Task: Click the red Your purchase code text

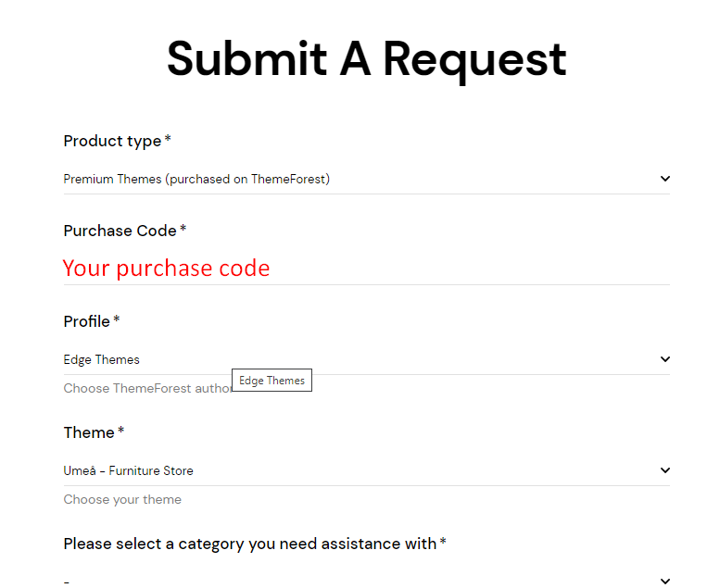Action: coord(166,269)
